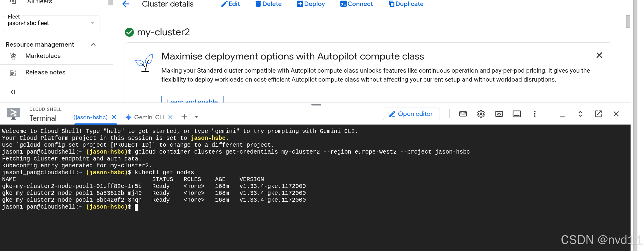
Task: Click the Cluster details heading
Action: [x=168, y=4]
